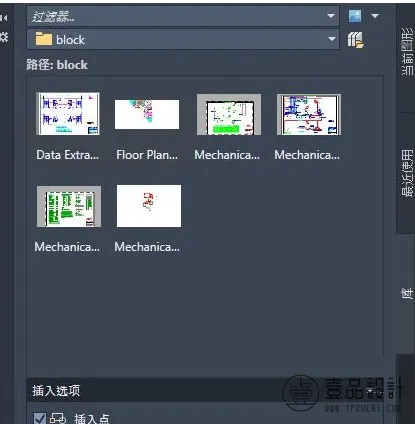Click the palette auto-hide arrow icon
Screen dimensions: 415x424
[4, 17]
